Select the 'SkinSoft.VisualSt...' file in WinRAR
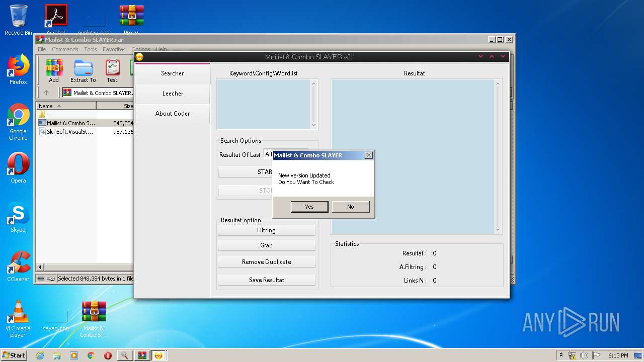Screen dimensions: 644x362 click(85, 132)
